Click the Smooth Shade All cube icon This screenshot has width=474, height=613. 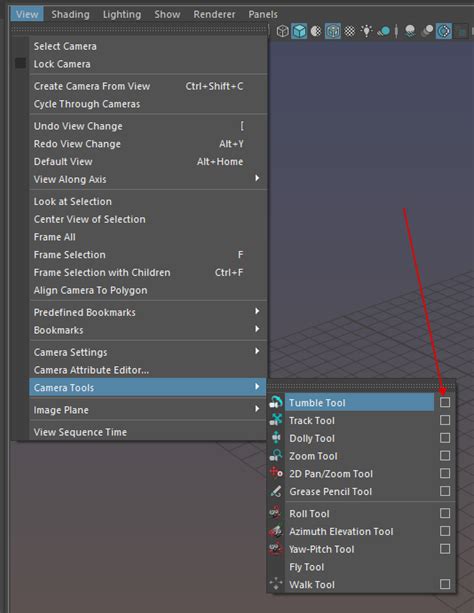point(300,31)
